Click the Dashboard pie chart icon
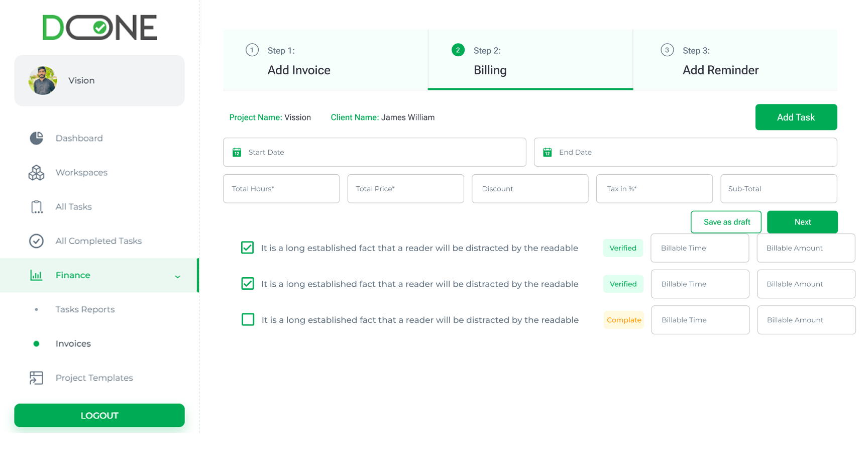The width and height of the screenshot is (868, 474). 36,138
